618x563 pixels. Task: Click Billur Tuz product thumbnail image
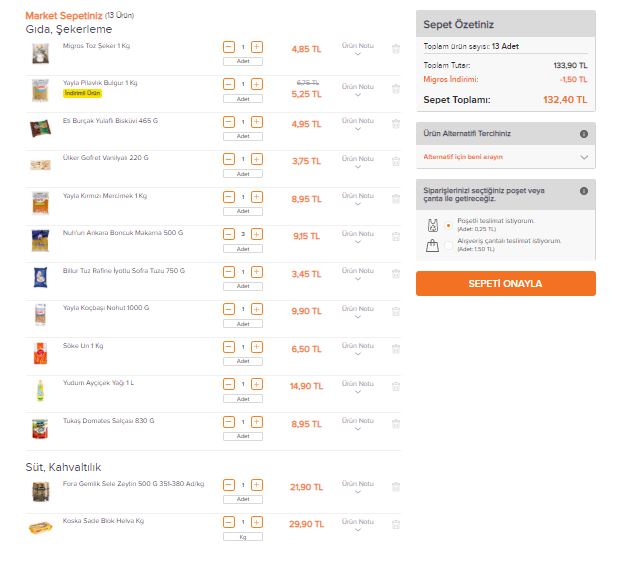(40, 277)
